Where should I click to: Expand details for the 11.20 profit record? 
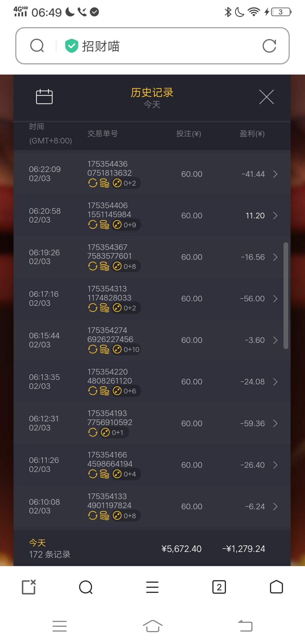(275, 216)
